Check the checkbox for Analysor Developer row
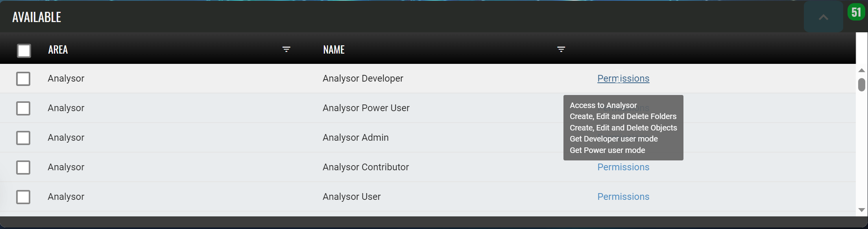 23,78
